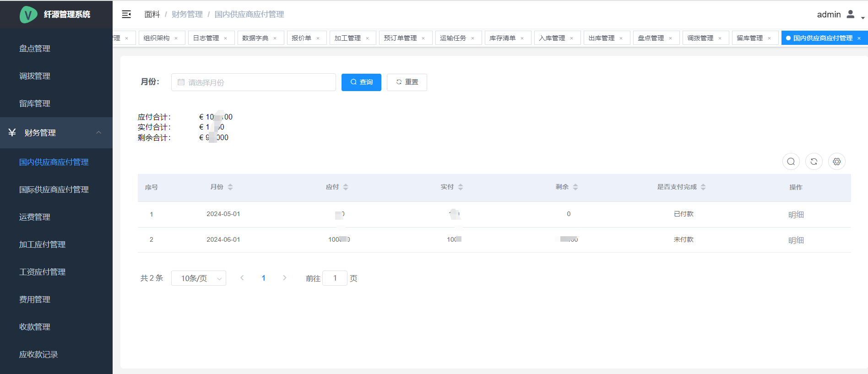
Task: Open table column settings gear icon
Action: pyautogui.click(x=836, y=162)
